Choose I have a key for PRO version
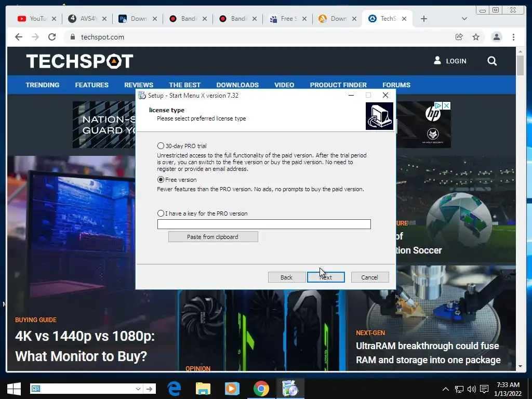 (x=161, y=214)
